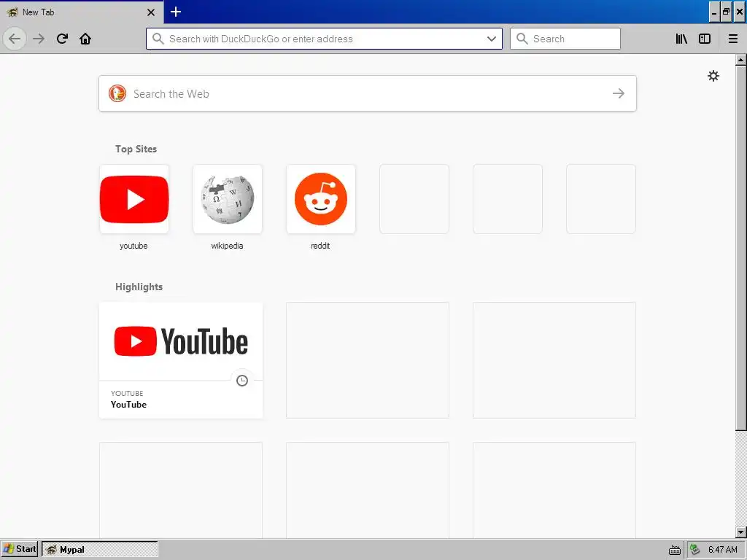Focus the DuckDuckGo address bar
Image resolution: width=747 pixels, height=560 pixels.
(324, 39)
